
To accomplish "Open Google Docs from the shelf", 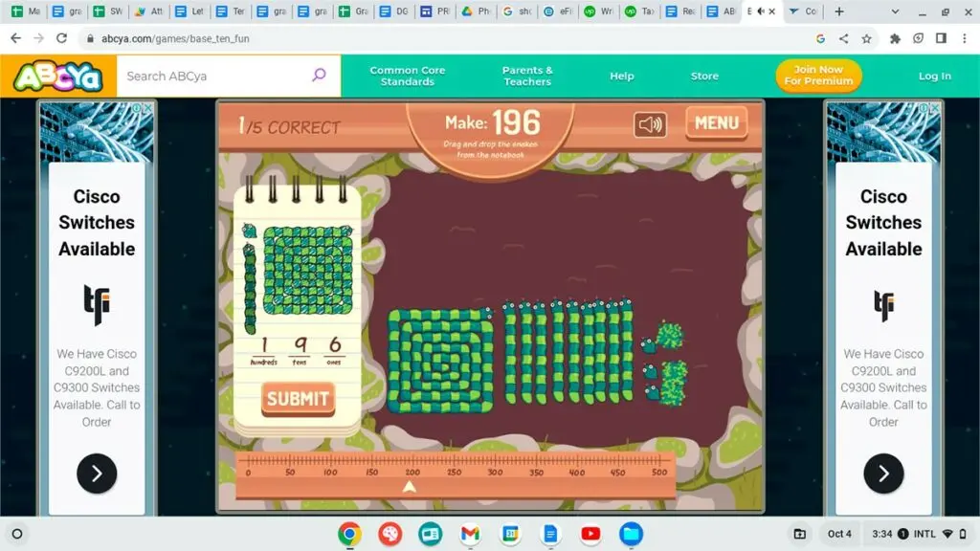I will click(x=550, y=534).
